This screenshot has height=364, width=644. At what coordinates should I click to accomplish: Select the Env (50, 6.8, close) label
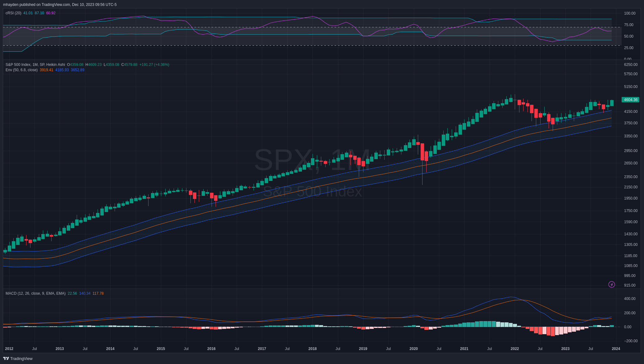tap(21, 70)
